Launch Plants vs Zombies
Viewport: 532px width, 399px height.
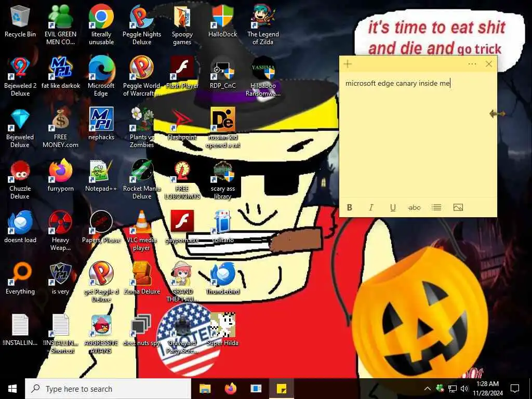pyautogui.click(x=142, y=128)
